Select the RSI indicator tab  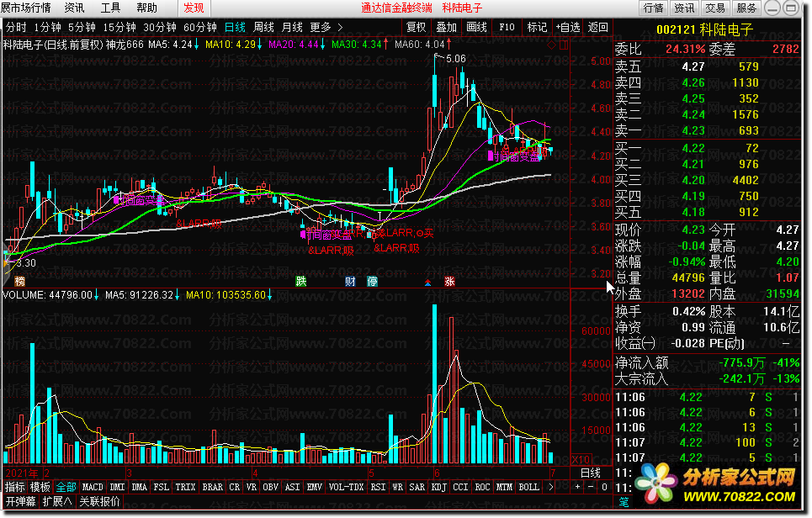click(378, 487)
